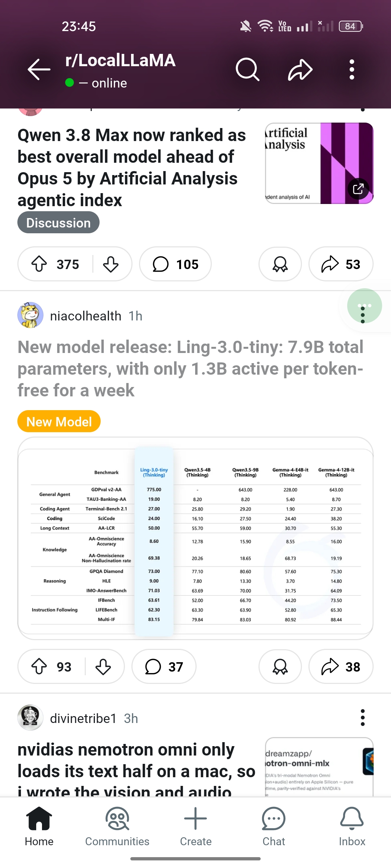
Task: Tap the share arrow in the top header
Action: [300, 69]
